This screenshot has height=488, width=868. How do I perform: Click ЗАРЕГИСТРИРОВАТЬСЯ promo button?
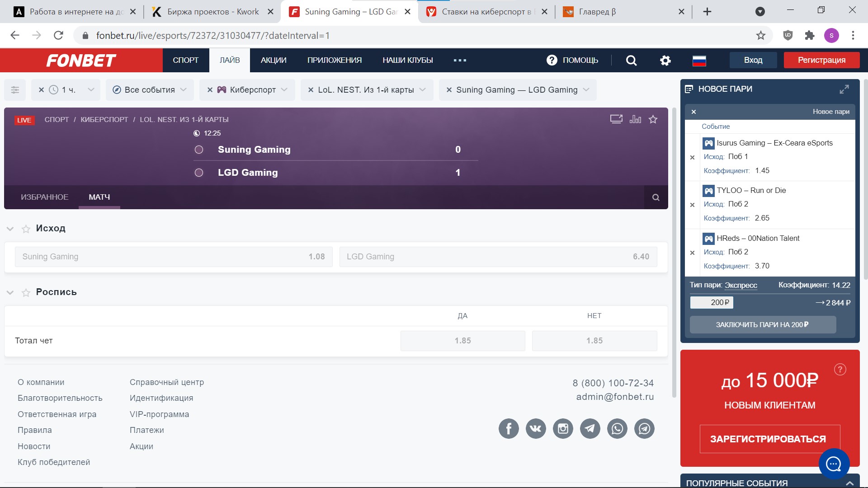click(770, 439)
